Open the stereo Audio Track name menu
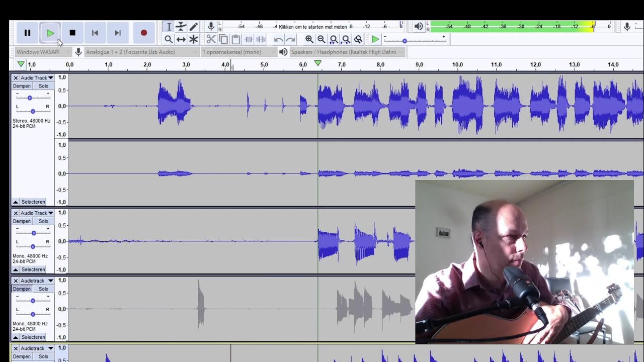644x362 pixels. [x=37, y=78]
